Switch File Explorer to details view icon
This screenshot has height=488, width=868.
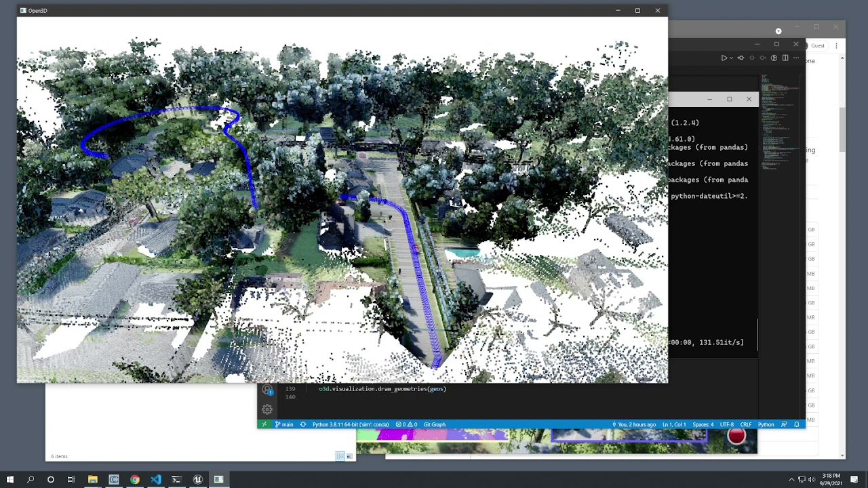[340, 456]
